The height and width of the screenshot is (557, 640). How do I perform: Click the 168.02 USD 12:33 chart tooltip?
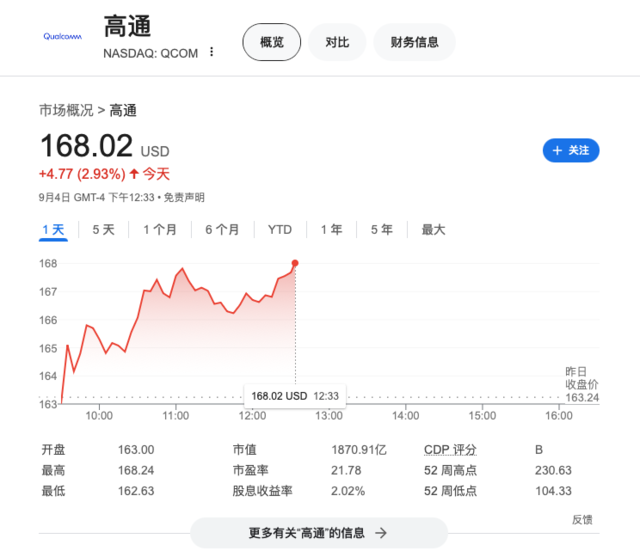295,396
